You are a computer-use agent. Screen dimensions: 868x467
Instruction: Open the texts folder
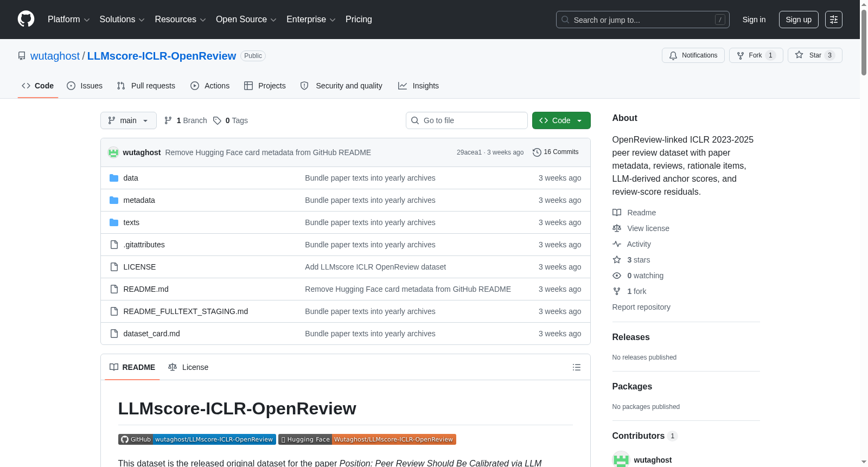131,222
